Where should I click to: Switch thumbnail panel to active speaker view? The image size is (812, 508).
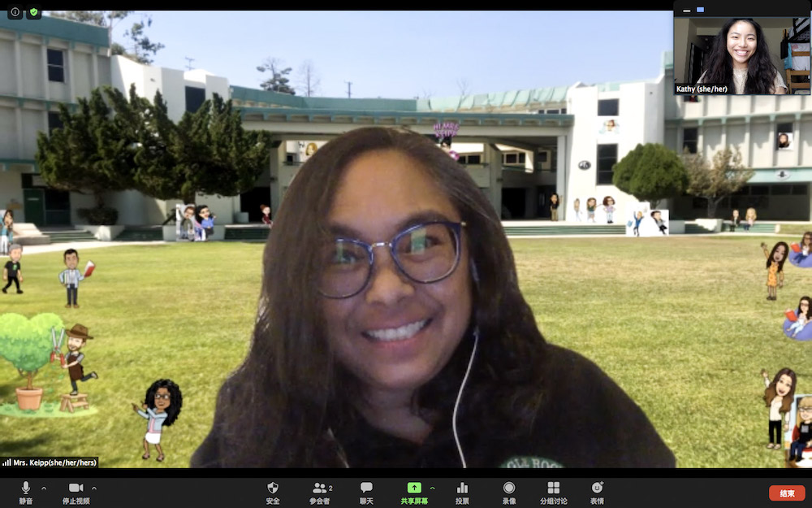click(700, 10)
